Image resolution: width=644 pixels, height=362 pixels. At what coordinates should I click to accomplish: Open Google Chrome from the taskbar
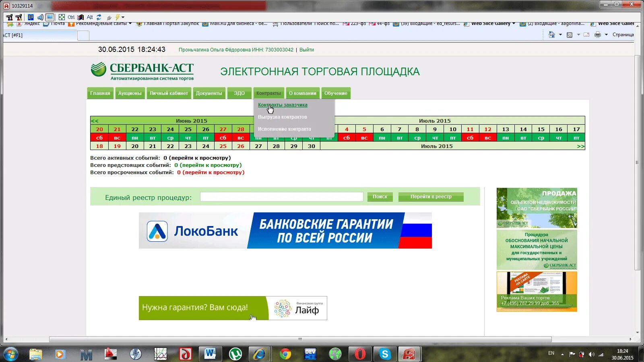[x=285, y=354]
